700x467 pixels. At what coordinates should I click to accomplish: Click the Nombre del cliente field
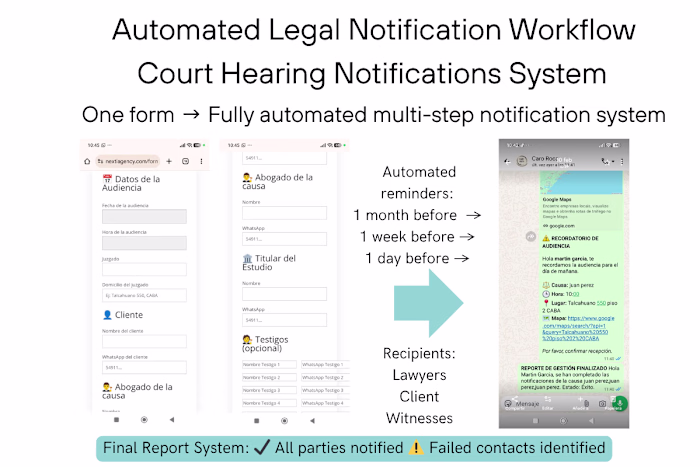coord(144,342)
